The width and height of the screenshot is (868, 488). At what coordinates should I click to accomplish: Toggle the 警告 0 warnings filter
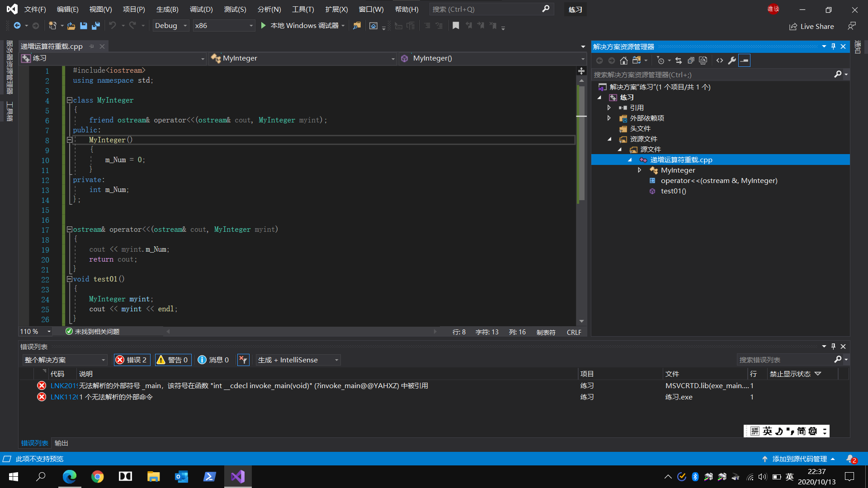(x=173, y=360)
